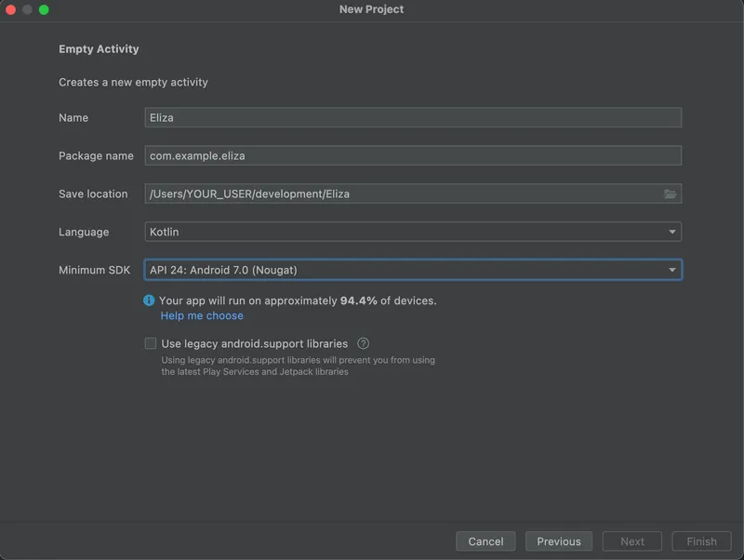Image resolution: width=744 pixels, height=560 pixels.
Task: Enable Use legacy android.support libraries checkbox
Action: (x=151, y=343)
